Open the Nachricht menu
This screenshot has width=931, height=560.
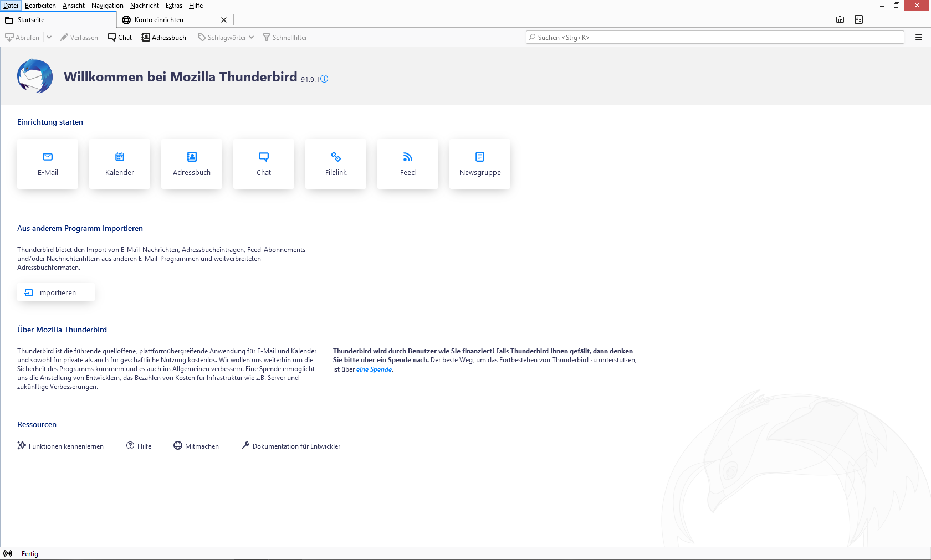click(x=145, y=6)
